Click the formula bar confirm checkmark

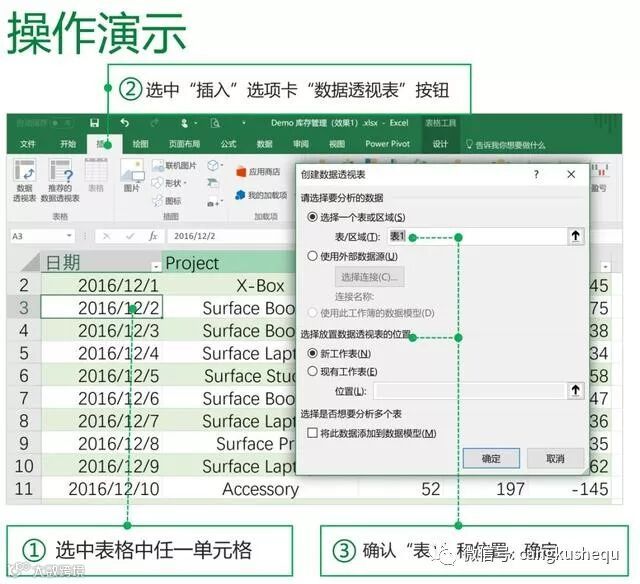pyautogui.click(x=130, y=236)
